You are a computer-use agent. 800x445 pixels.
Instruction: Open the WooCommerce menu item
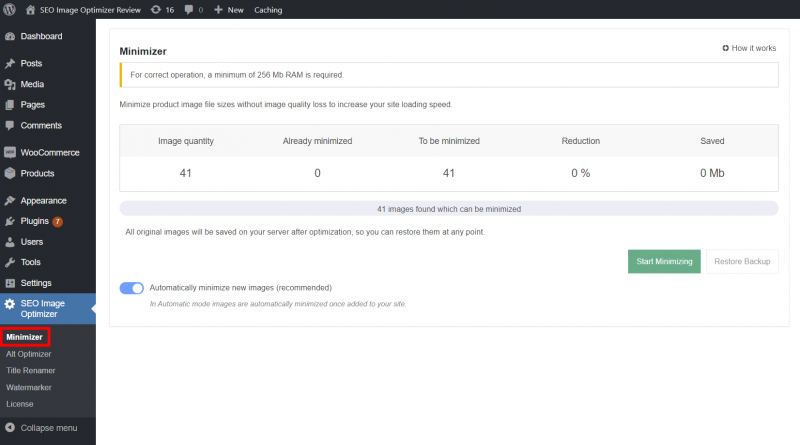[x=48, y=153]
